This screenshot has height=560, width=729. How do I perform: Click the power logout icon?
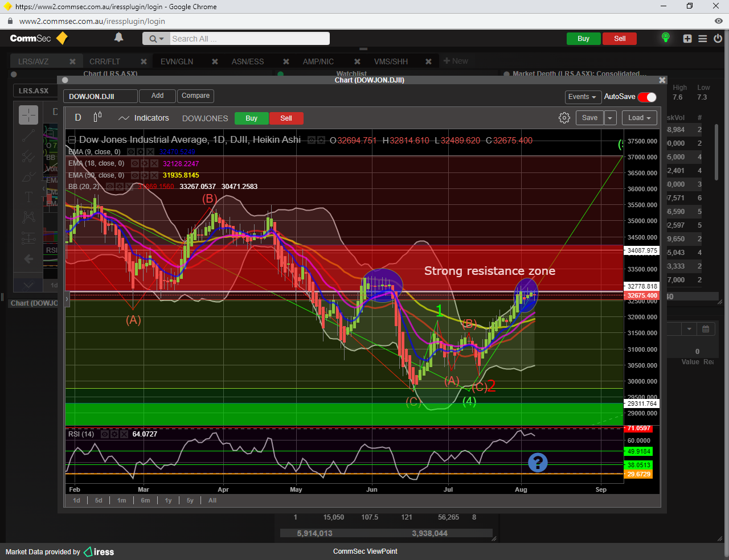point(718,39)
